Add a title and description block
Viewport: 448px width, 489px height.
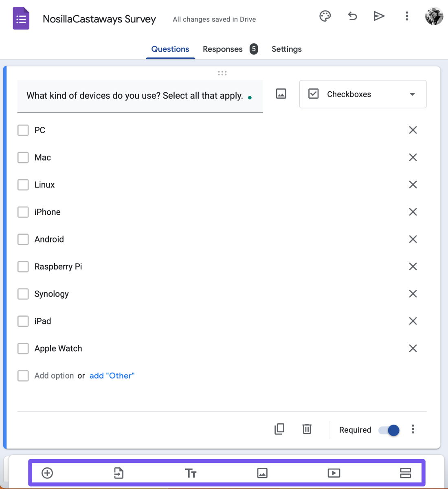[x=191, y=473]
